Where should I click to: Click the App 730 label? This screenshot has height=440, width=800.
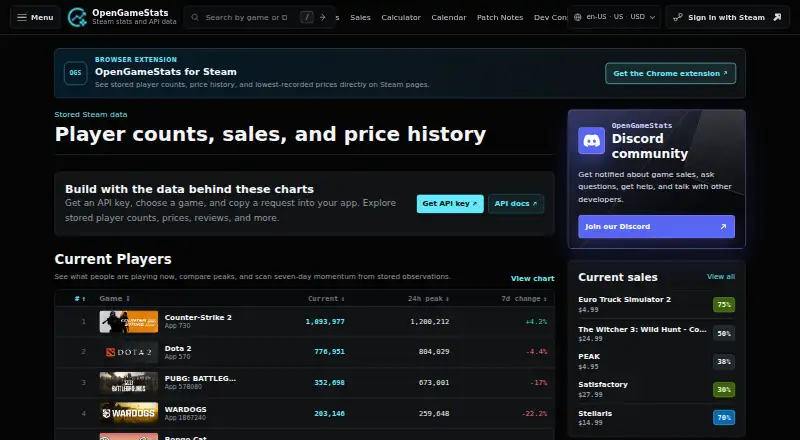click(x=178, y=326)
